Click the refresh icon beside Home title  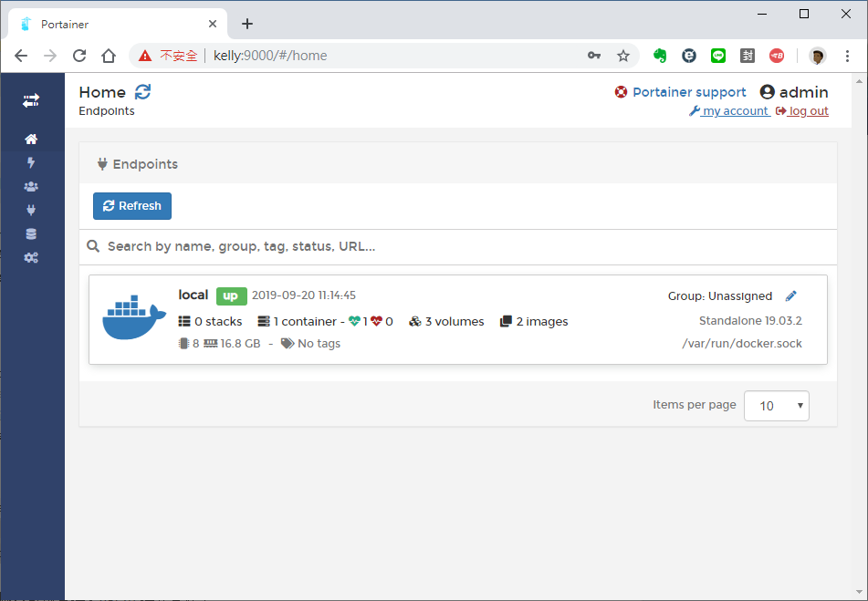[x=142, y=92]
